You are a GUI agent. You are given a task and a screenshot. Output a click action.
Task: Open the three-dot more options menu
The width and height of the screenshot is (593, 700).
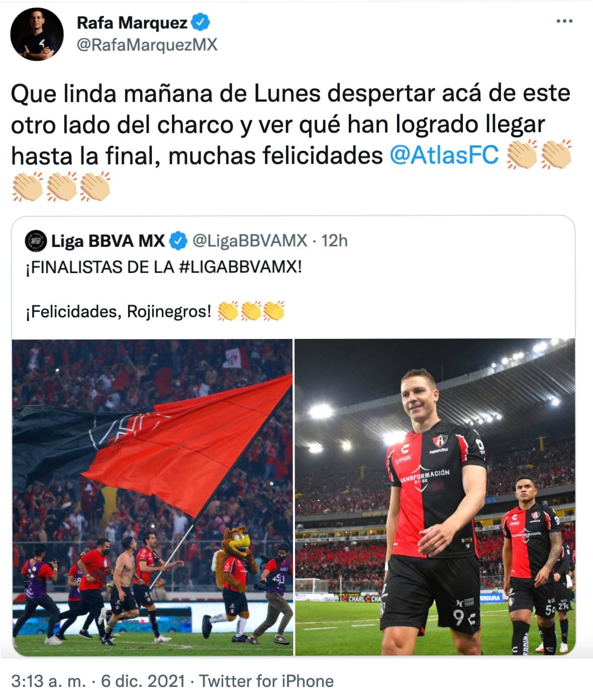click(564, 21)
